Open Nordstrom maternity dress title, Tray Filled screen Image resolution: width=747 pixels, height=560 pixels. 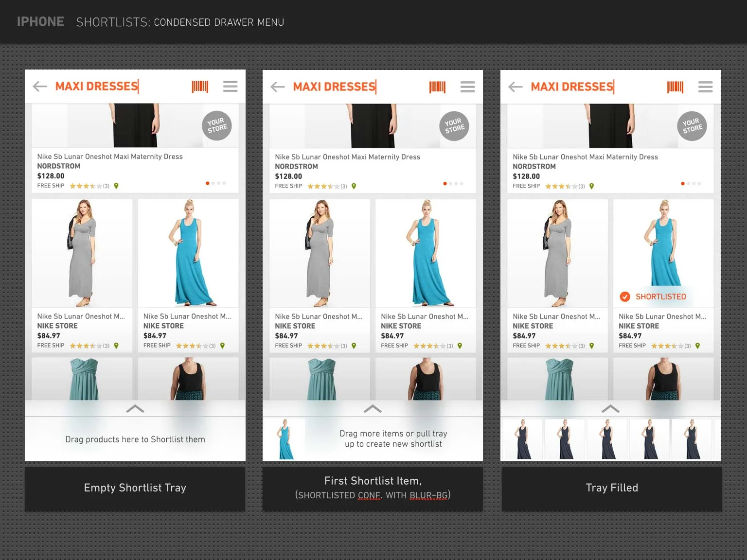pyautogui.click(x=586, y=157)
